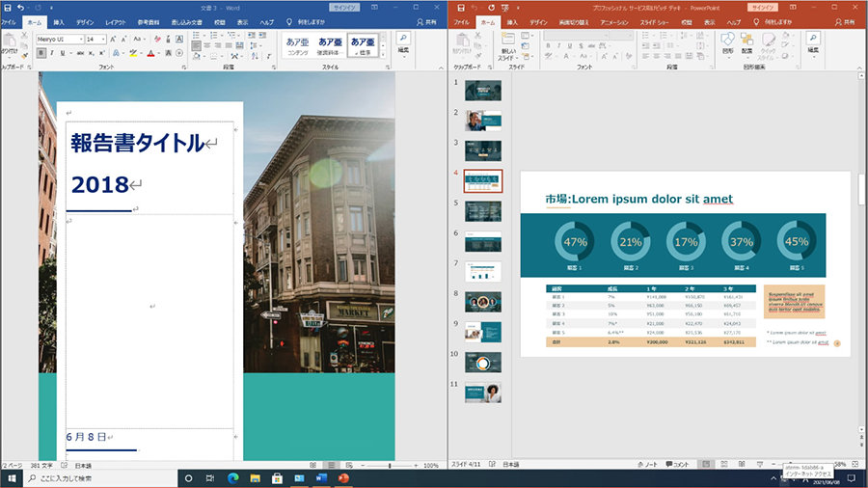Apply subscript formatting in Word
The height and width of the screenshot is (488, 868).
click(x=92, y=54)
